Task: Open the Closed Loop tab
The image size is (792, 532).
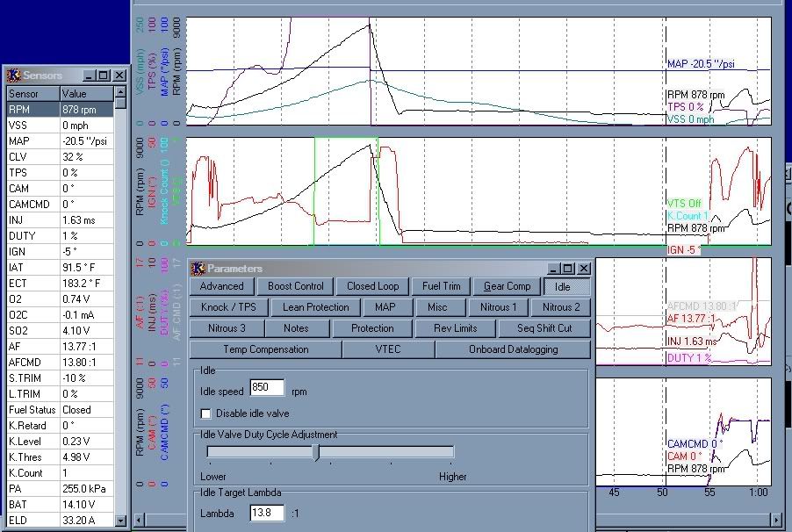Action: tap(372, 286)
